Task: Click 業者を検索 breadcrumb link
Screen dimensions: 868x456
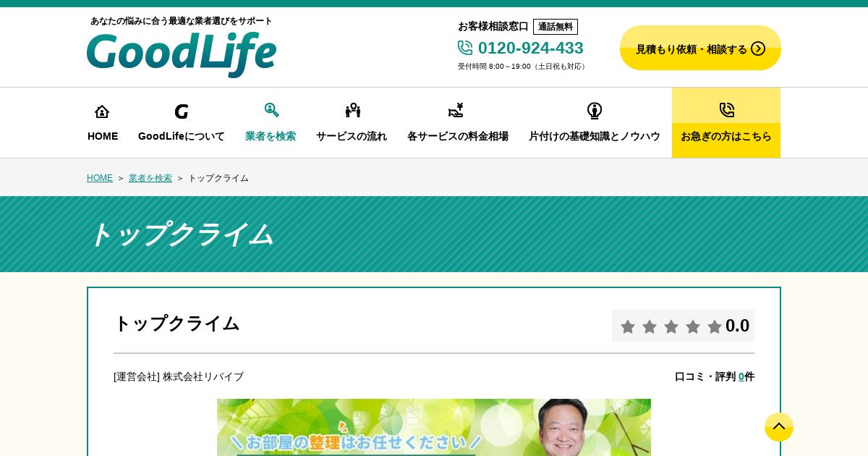Action: click(150, 178)
